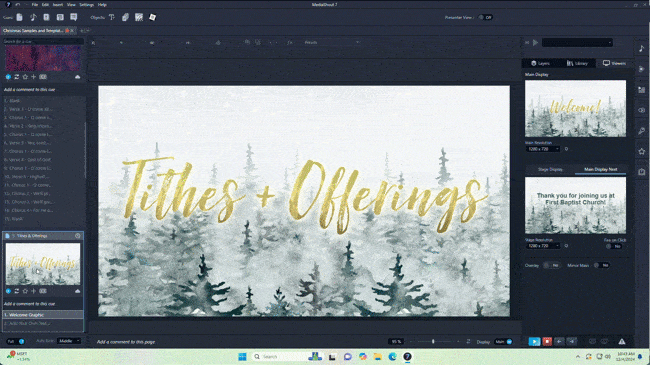650x365 pixels.
Task: Toggle the blue circle under Tithes & Offerings cue
Action: (8, 291)
